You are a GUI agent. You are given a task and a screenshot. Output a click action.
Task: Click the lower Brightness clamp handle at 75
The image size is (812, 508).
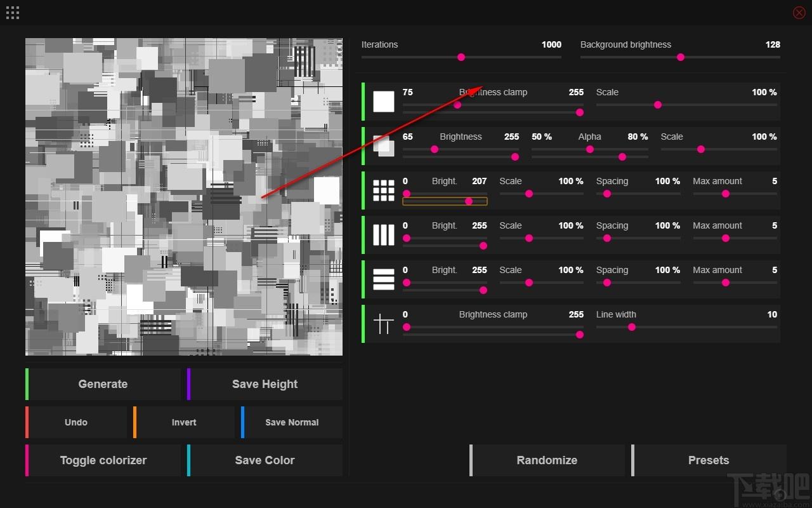pos(457,105)
